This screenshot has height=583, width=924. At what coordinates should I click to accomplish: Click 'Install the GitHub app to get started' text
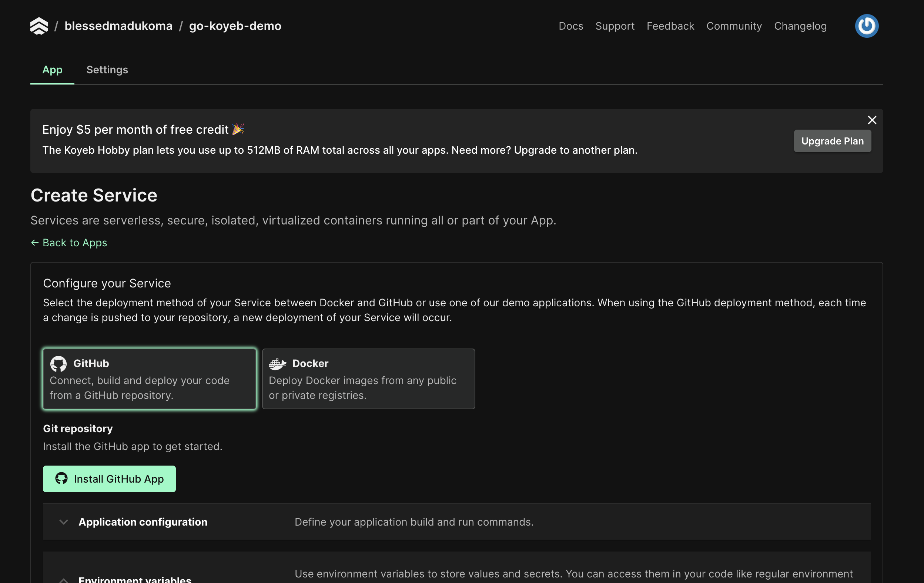(133, 447)
